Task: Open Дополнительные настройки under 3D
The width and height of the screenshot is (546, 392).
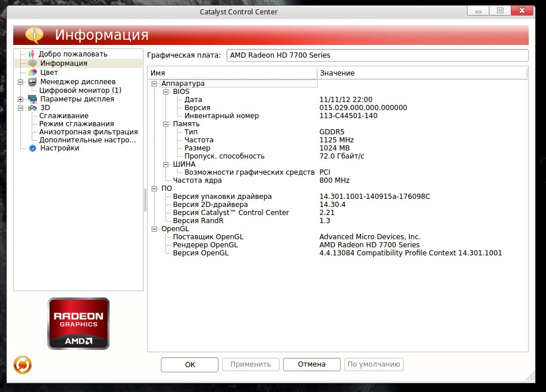Action: (x=88, y=140)
